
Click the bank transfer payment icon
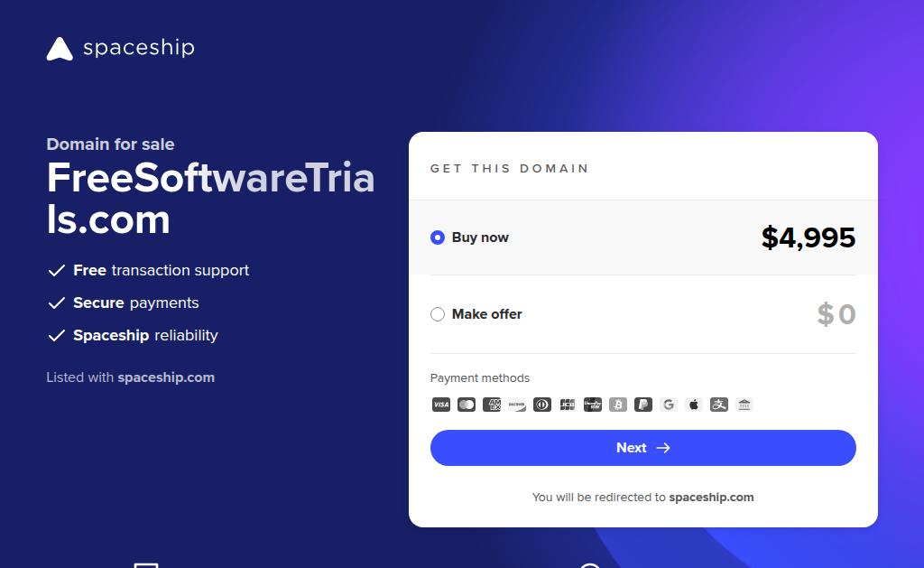pyautogui.click(x=744, y=405)
